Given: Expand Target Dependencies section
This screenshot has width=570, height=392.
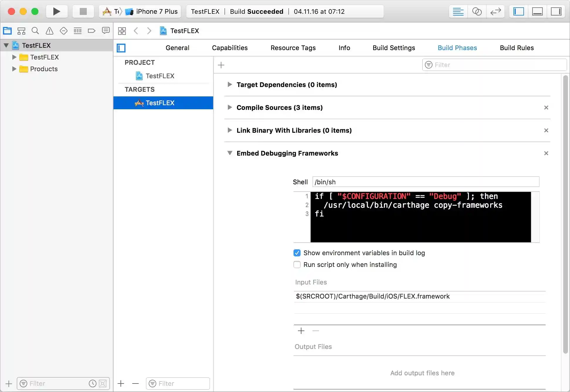Looking at the screenshot, I should (230, 85).
